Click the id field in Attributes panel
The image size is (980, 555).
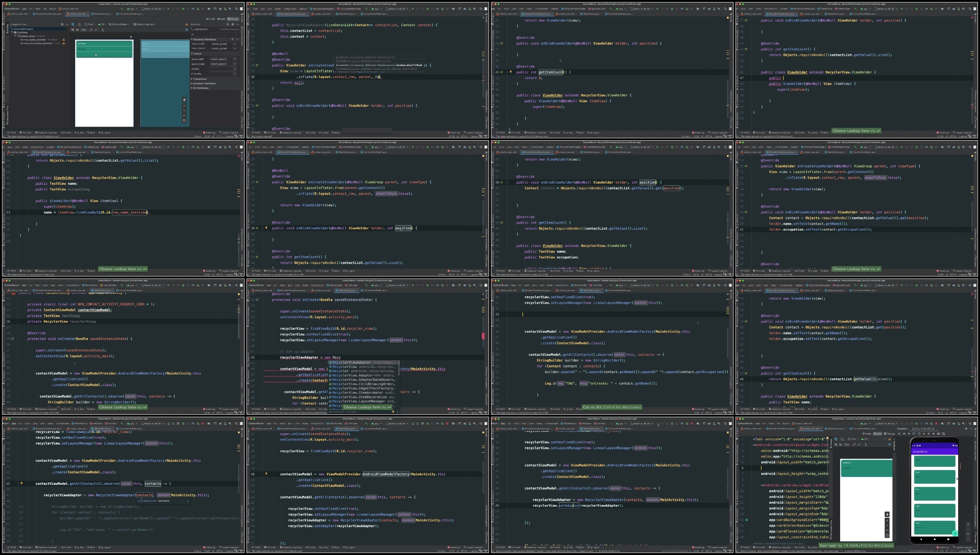(x=223, y=34)
